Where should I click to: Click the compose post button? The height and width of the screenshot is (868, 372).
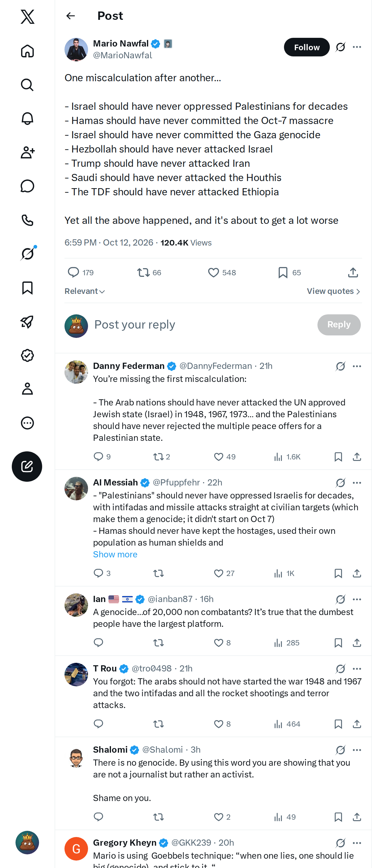pyautogui.click(x=27, y=466)
